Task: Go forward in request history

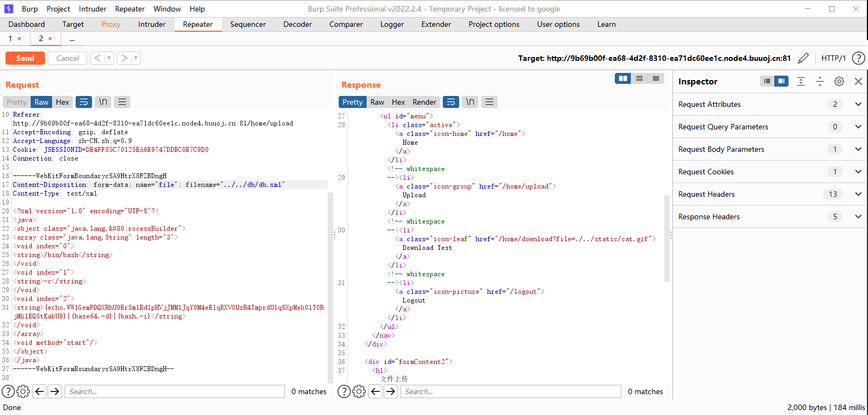Action: coord(124,58)
